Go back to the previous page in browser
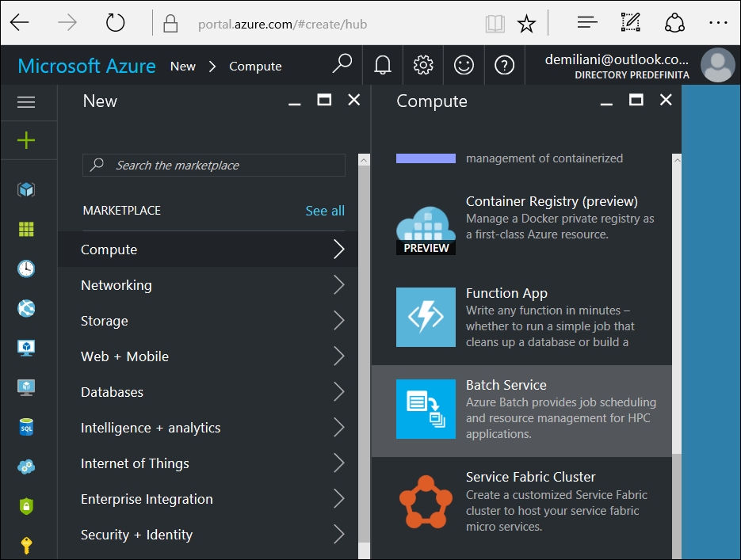 (19, 23)
